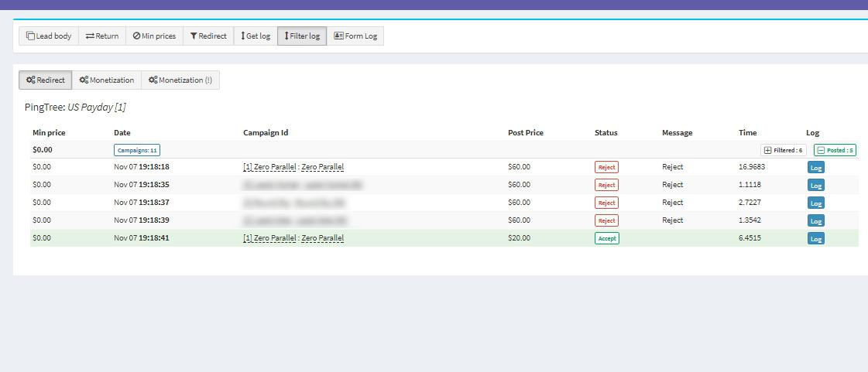Open the Monetization (!) tab
Image resolution: width=868 pixels, height=372 pixels.
[x=180, y=80]
